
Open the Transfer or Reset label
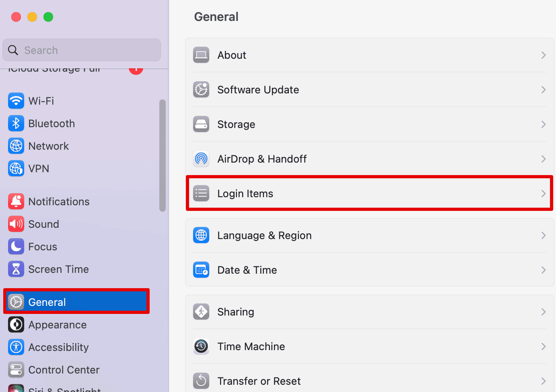(259, 381)
